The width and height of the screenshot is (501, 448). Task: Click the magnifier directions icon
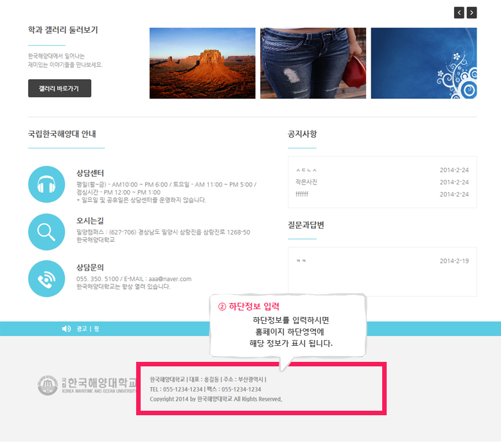tap(47, 232)
